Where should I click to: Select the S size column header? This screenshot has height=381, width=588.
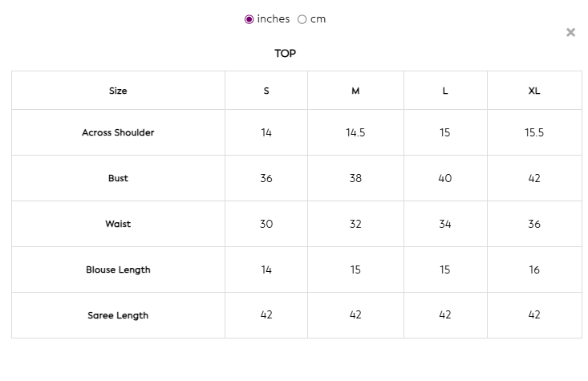click(266, 91)
